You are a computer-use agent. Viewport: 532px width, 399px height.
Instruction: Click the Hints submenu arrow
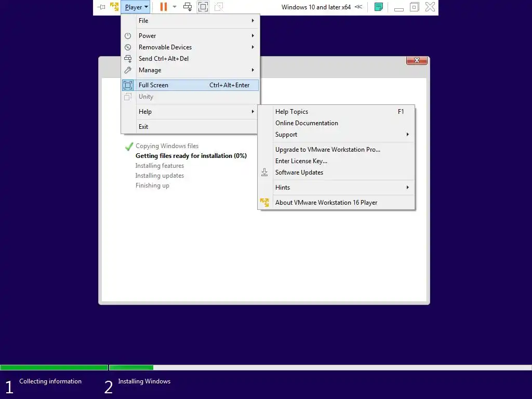pyautogui.click(x=407, y=188)
